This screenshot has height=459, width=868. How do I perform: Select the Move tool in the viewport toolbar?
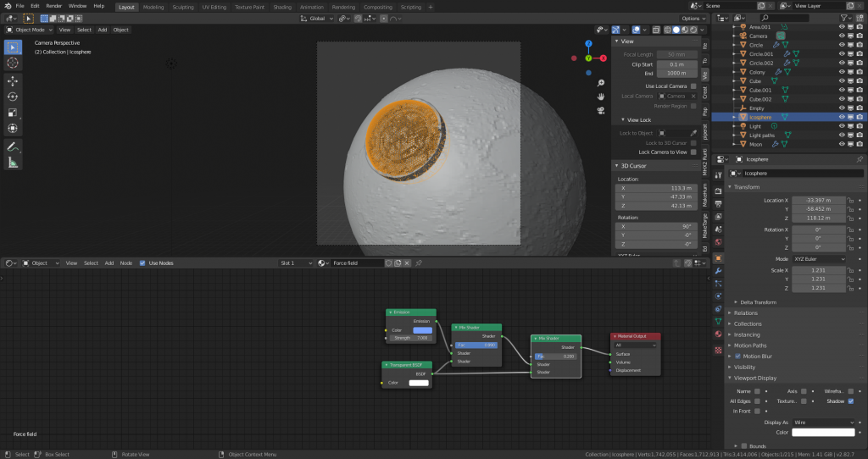coord(13,80)
